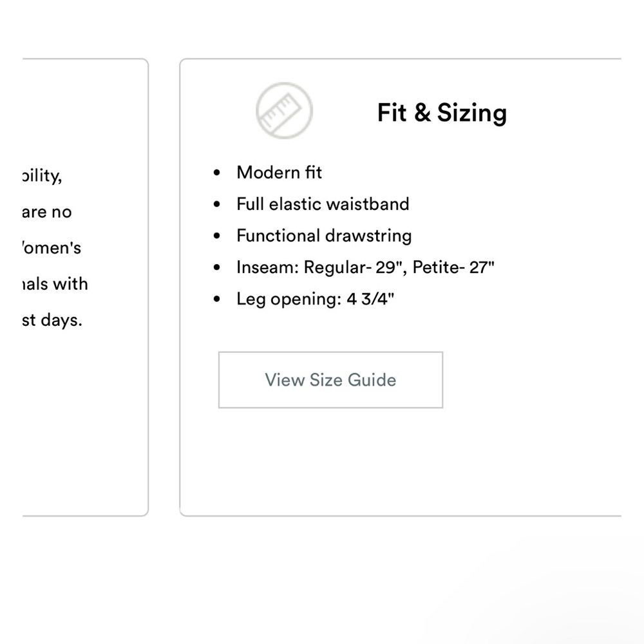Click the Modern fit list item
The image size is (644, 644).
[279, 173]
